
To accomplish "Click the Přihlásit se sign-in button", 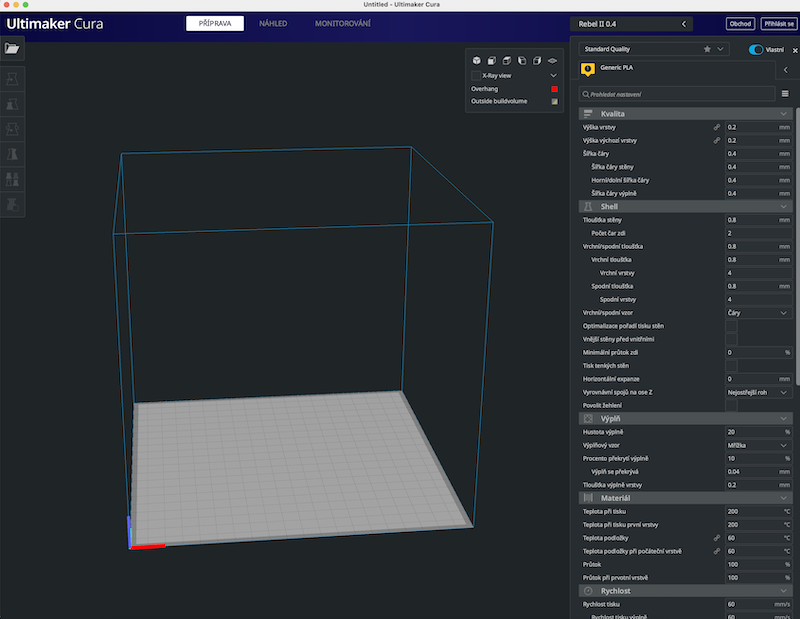I will (778, 23).
